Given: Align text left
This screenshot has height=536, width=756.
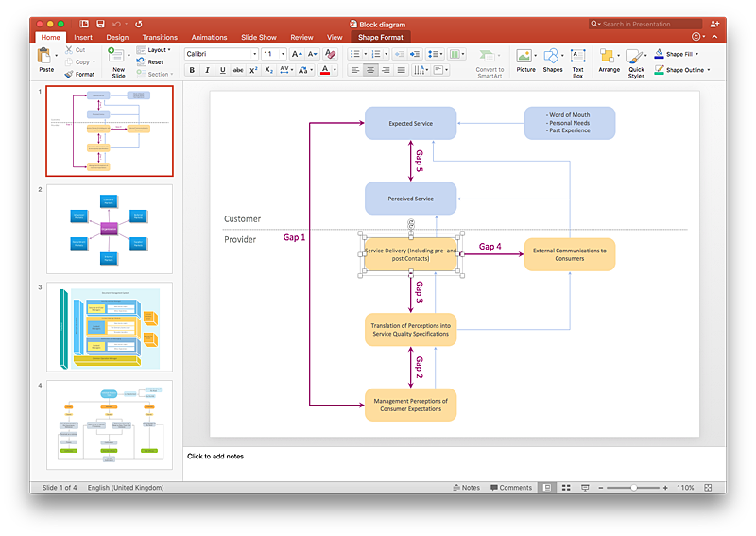Looking at the screenshot, I should click(x=355, y=71).
